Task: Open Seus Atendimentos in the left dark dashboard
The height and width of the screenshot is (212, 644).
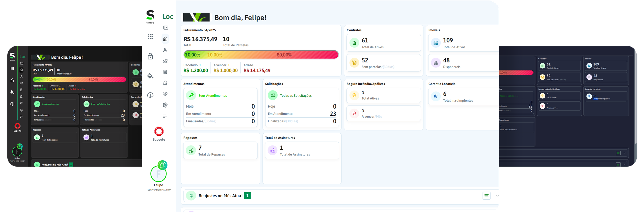Action: click(x=50, y=104)
